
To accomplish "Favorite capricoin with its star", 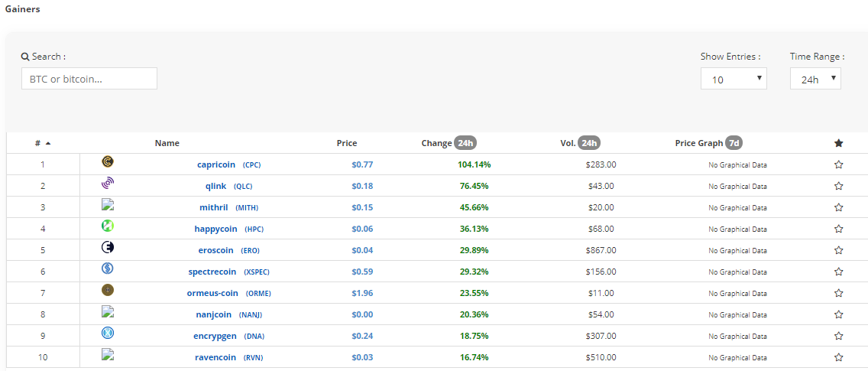I will [x=838, y=164].
